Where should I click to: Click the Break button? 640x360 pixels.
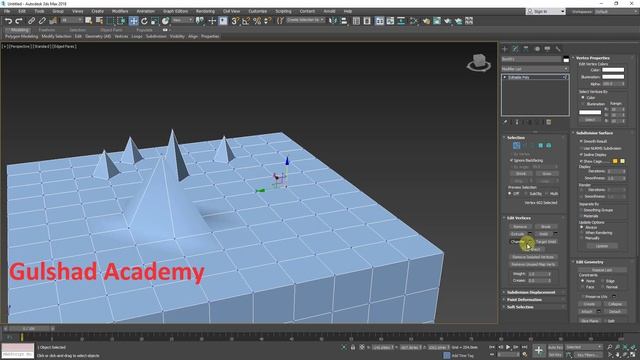(x=545, y=227)
